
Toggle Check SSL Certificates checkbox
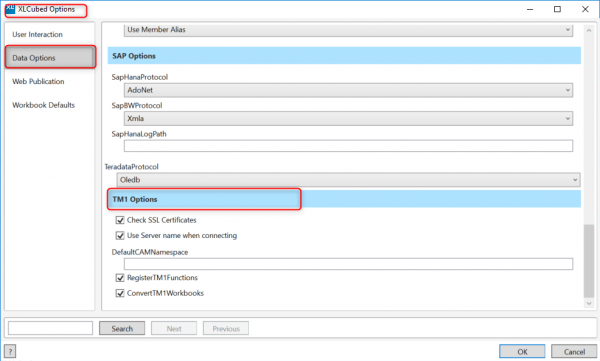(120, 220)
